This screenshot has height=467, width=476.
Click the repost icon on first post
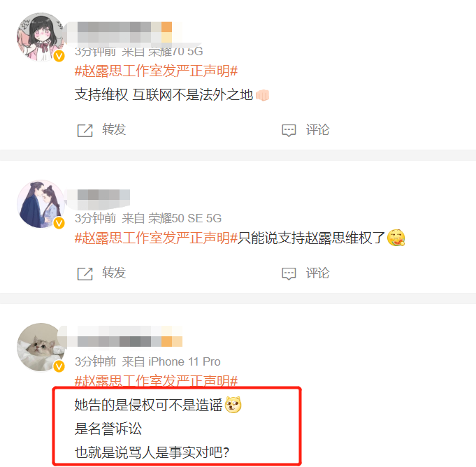tap(85, 131)
